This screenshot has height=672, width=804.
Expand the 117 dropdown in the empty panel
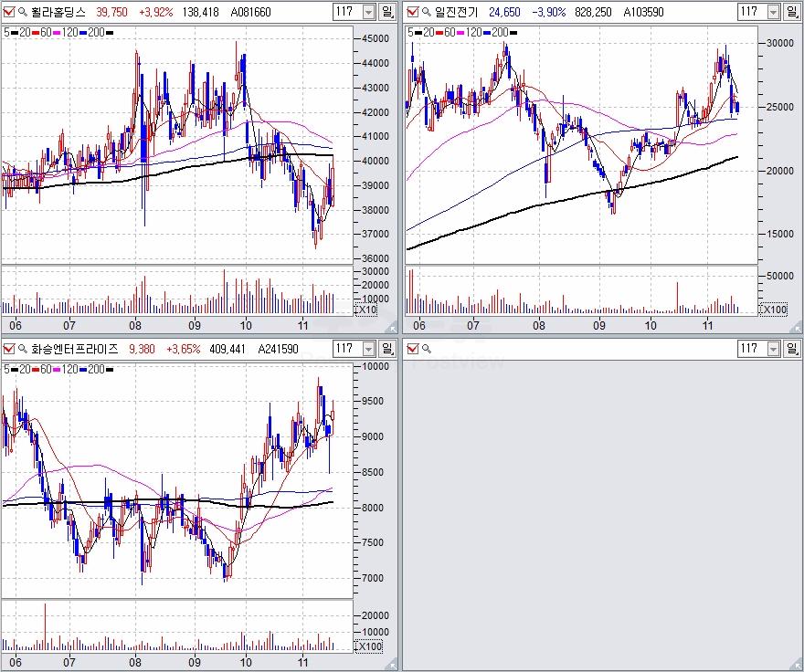pyautogui.click(x=772, y=349)
